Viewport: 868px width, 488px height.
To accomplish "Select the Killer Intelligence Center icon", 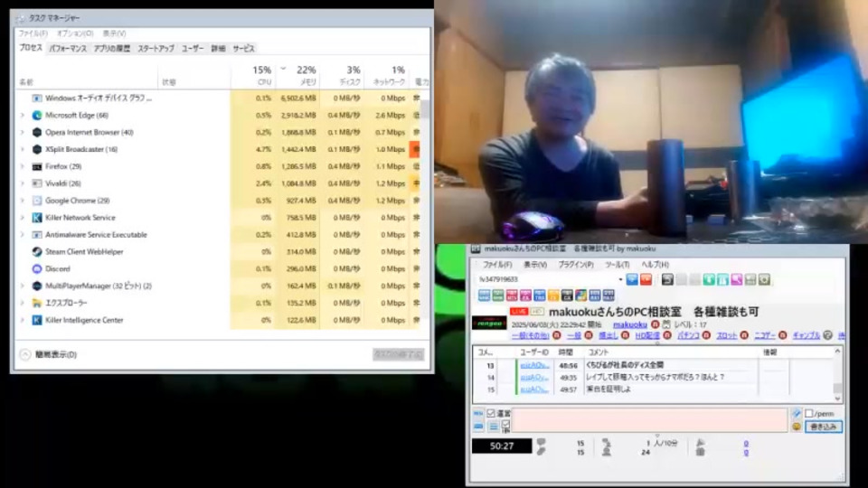I will click(37, 320).
